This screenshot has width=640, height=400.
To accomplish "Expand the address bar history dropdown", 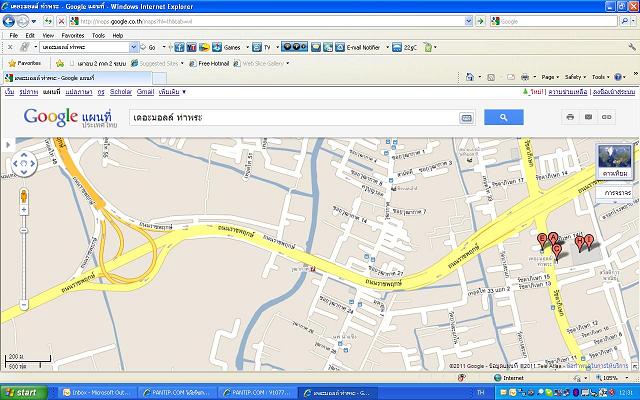I will 469,21.
